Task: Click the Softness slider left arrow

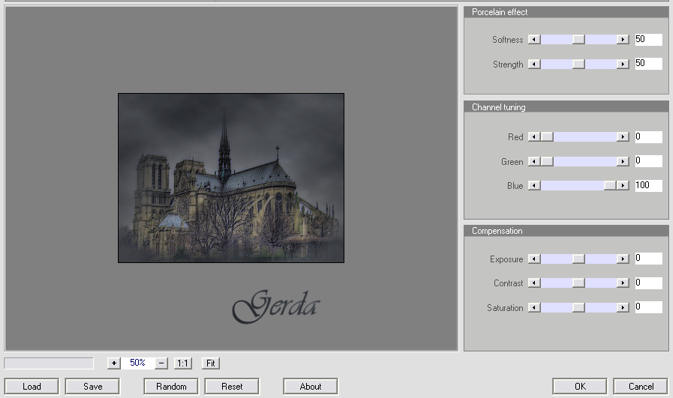Action: (x=534, y=39)
